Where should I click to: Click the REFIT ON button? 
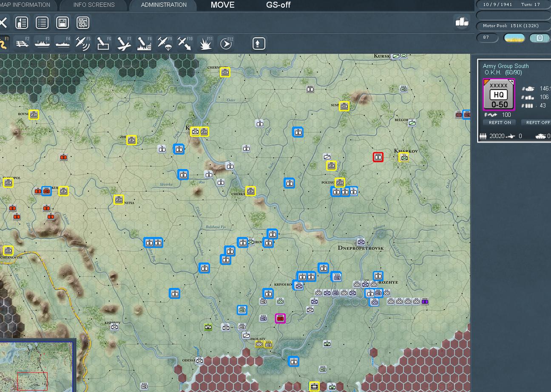coord(500,122)
